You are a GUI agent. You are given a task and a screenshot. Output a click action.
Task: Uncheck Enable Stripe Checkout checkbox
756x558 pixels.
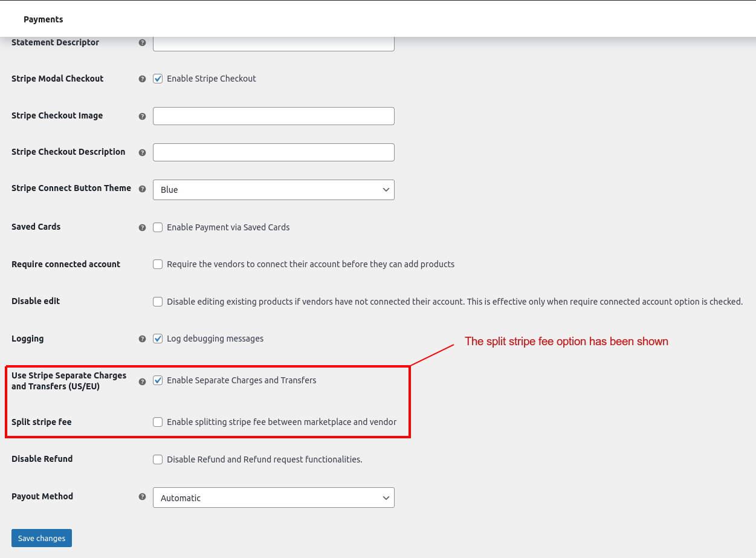[x=158, y=79]
